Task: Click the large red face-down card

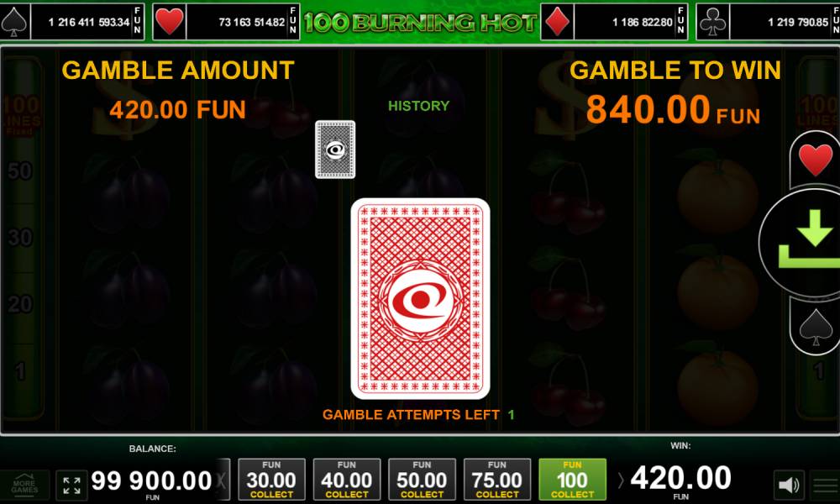Action: point(421,299)
